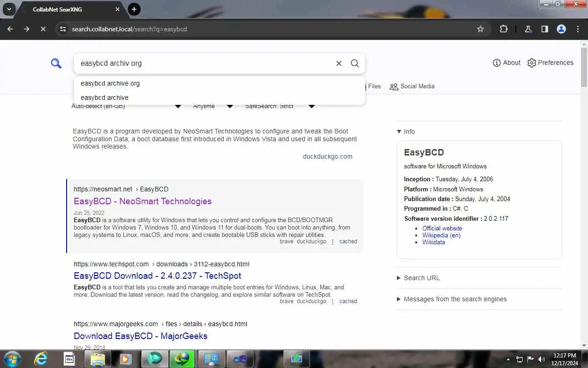588x368 pixels.
Task: Clear the search box with the X icon
Action: [339, 63]
